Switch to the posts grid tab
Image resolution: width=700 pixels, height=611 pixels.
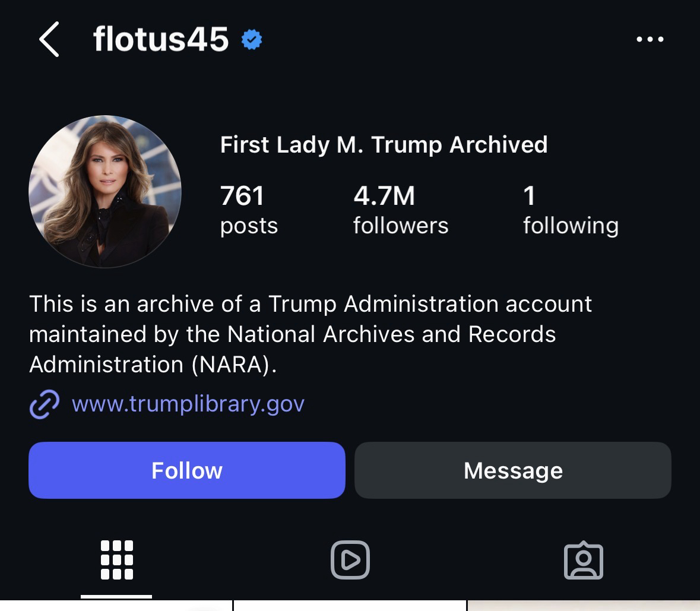tap(117, 559)
